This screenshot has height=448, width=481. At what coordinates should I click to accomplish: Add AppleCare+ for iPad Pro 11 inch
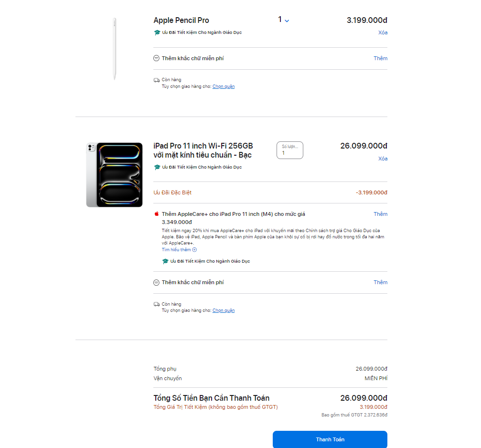click(380, 214)
